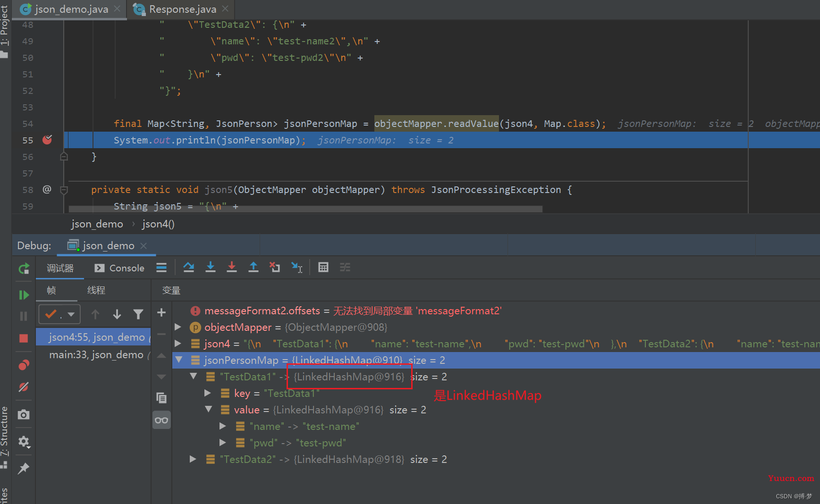The width and height of the screenshot is (820, 504).
Task: Force step into with red arrow
Action: tap(232, 268)
